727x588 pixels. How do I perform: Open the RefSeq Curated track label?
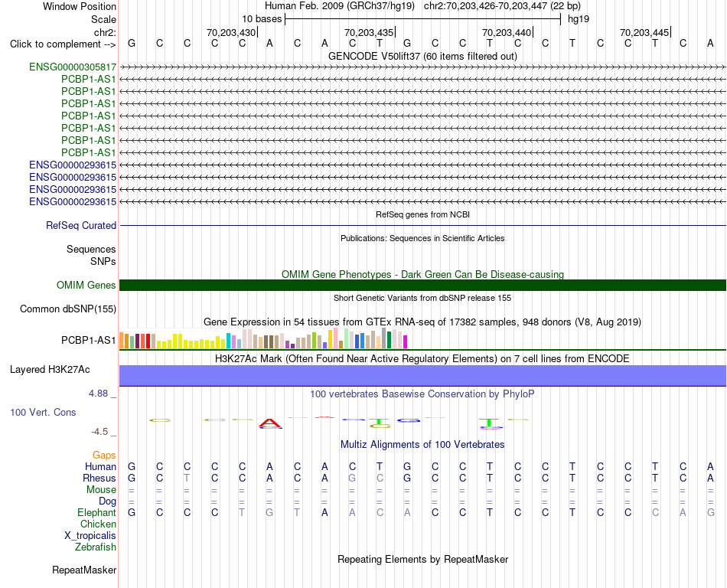(x=81, y=225)
